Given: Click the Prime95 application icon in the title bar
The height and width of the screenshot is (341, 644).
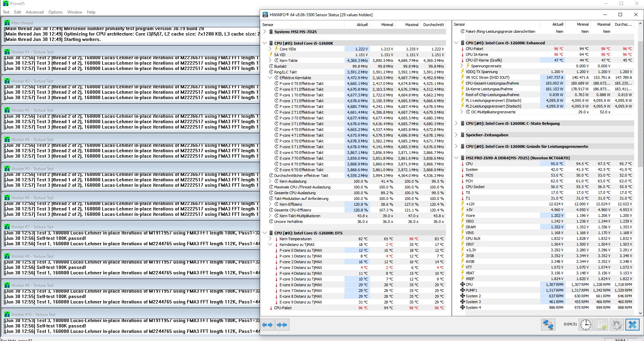Looking at the screenshot, I should [5, 4].
